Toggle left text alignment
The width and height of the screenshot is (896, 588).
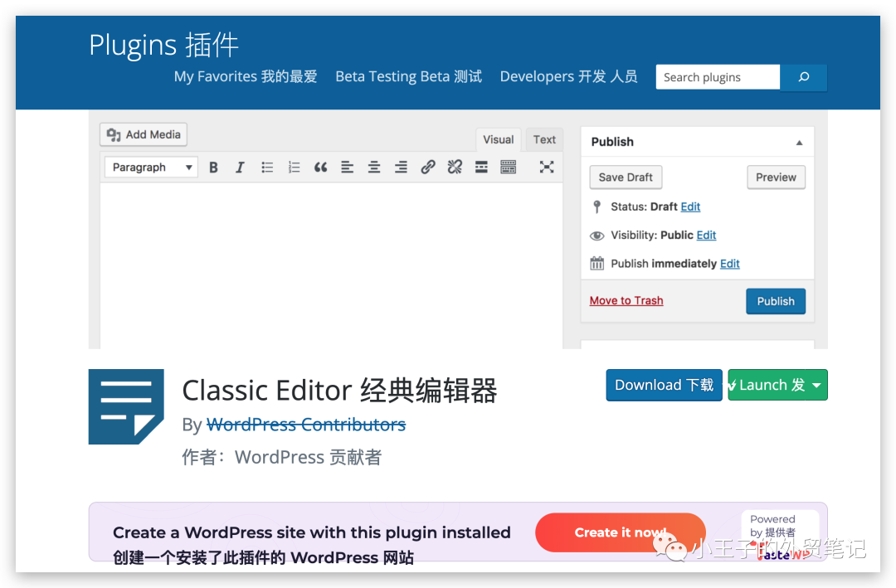coord(347,167)
